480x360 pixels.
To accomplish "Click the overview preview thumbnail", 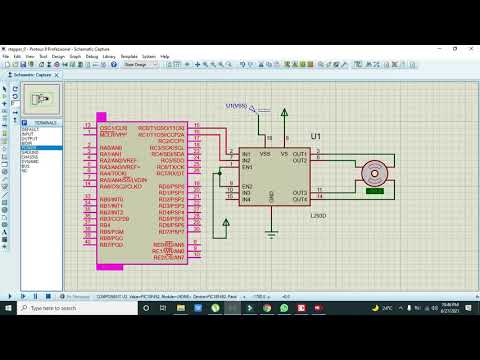I will coord(42,99).
